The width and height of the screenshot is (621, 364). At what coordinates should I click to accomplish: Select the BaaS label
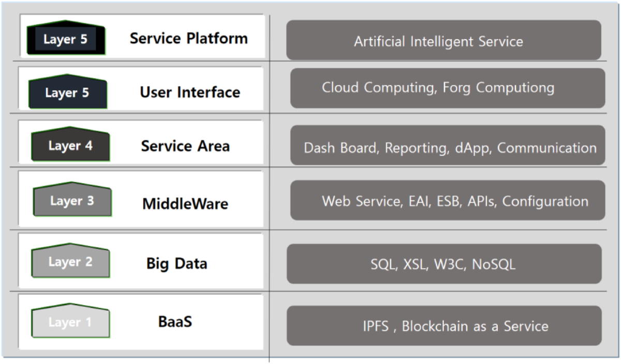175,322
